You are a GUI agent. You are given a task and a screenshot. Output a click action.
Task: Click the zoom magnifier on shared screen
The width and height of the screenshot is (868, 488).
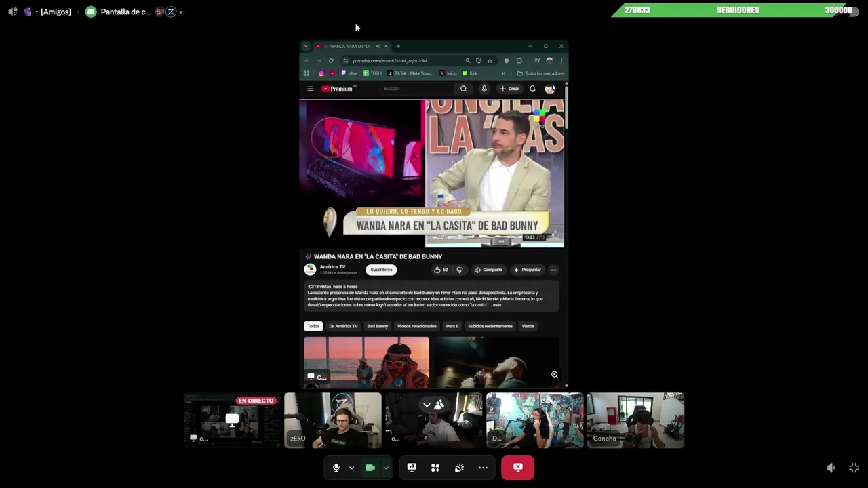click(x=555, y=375)
